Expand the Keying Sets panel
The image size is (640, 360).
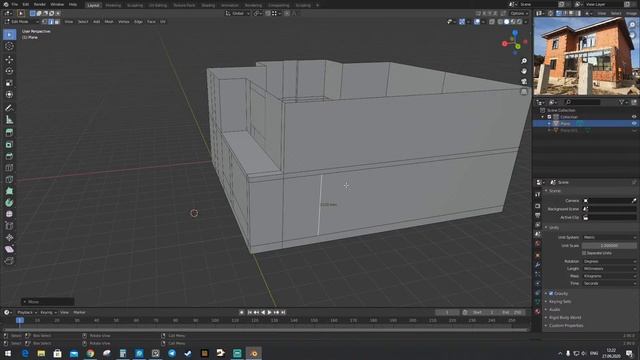tap(560, 302)
